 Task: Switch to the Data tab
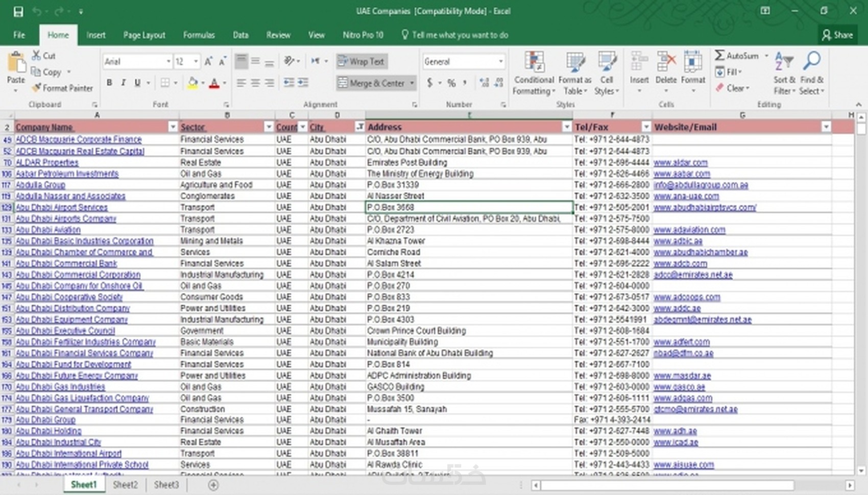[x=240, y=35]
